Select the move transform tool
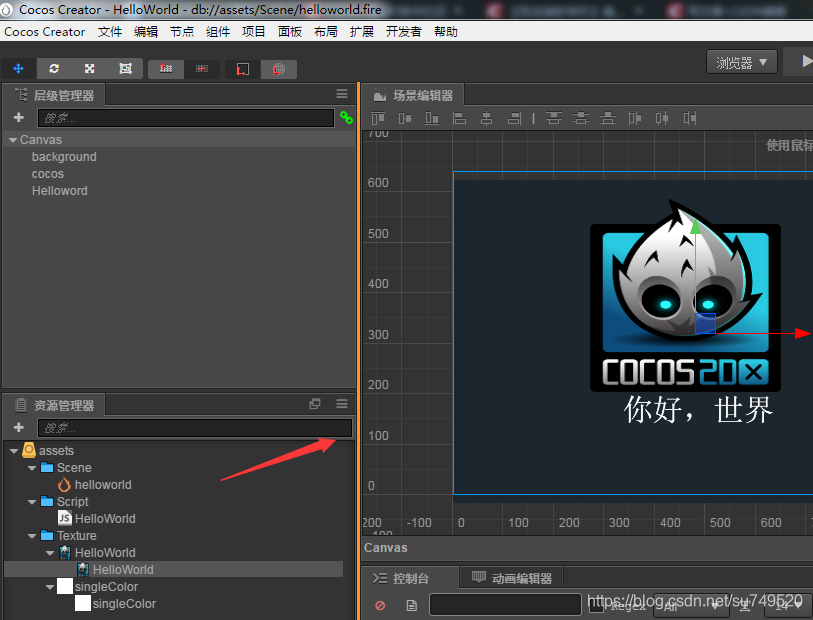 click(x=19, y=68)
